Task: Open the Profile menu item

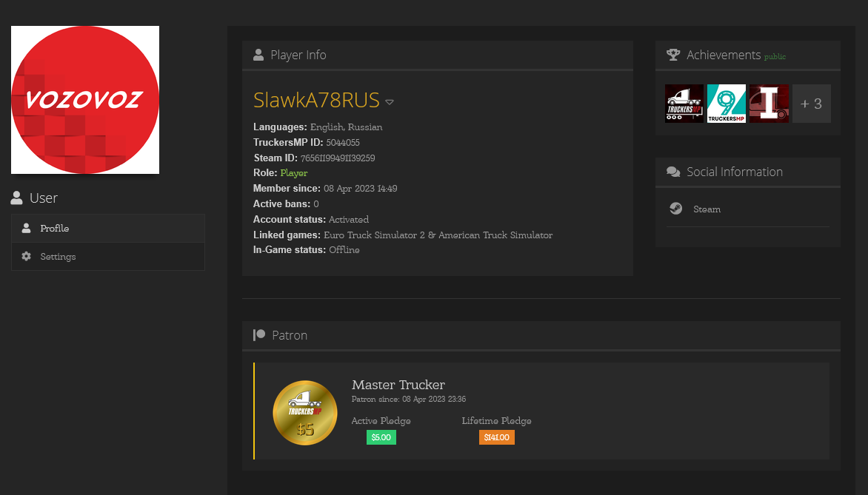Action: [x=108, y=229]
